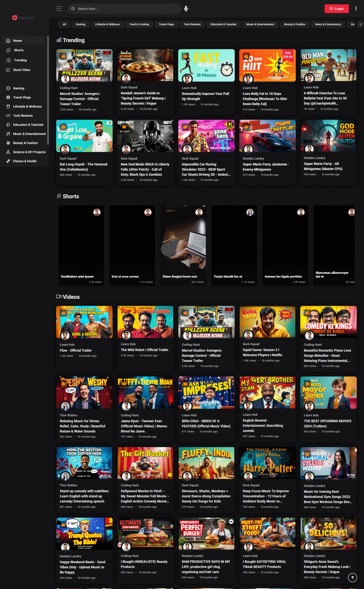Click the Humanos logo
This screenshot has width=364, height=589.
pos(23,17)
